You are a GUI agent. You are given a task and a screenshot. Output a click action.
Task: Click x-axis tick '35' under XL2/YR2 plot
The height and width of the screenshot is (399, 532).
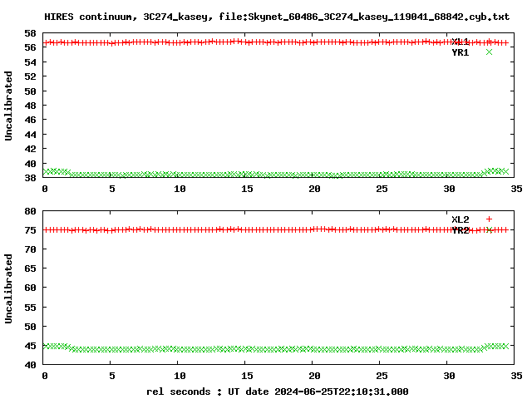[x=516, y=376]
